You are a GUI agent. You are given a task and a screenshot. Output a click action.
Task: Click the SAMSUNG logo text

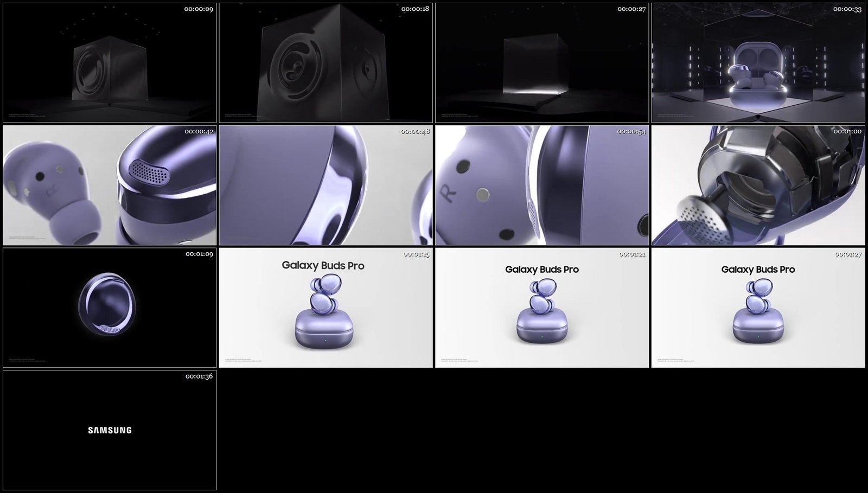tap(110, 430)
